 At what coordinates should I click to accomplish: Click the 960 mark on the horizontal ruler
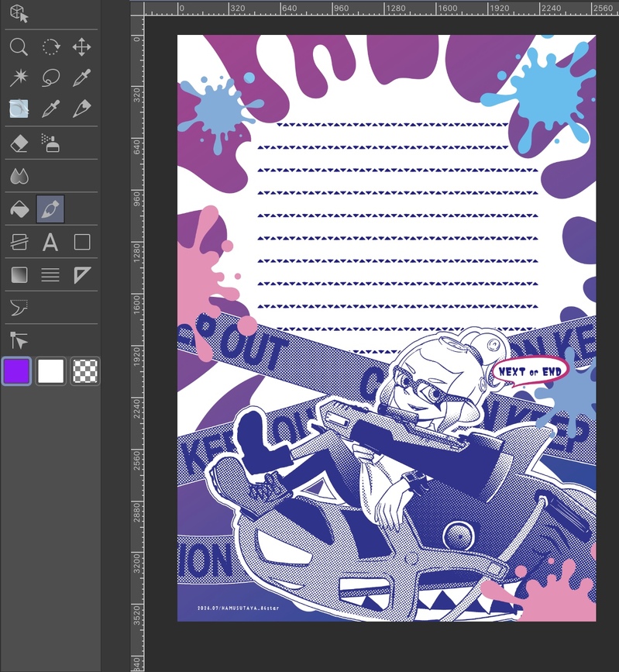[x=341, y=9]
